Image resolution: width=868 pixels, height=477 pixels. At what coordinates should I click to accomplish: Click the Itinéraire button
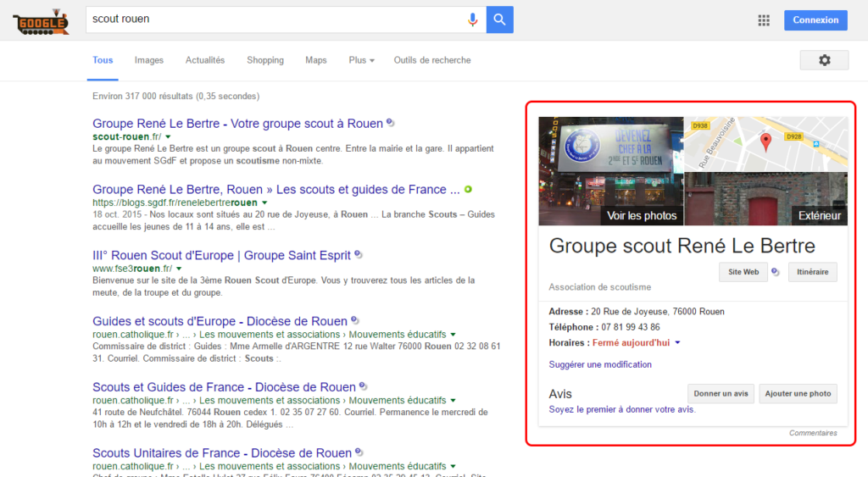tap(812, 272)
